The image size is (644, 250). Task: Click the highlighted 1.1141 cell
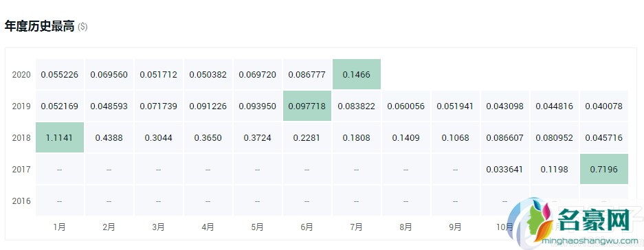[60, 137]
